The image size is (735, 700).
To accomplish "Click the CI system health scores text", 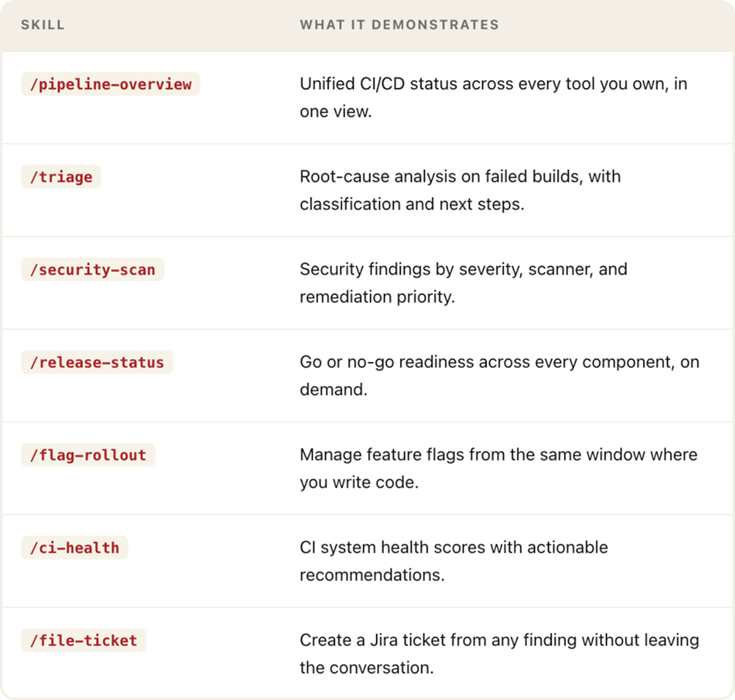I will (x=454, y=560).
